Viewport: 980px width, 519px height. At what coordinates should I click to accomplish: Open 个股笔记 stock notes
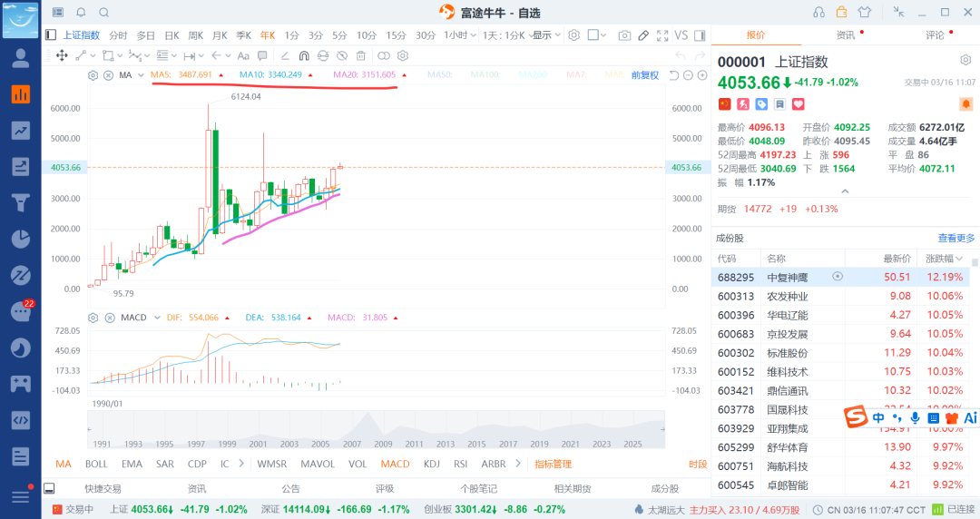(479, 489)
